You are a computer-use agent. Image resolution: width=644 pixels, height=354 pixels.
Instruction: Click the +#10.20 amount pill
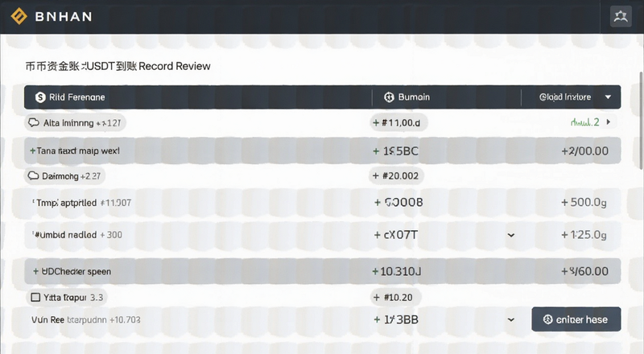(394, 298)
